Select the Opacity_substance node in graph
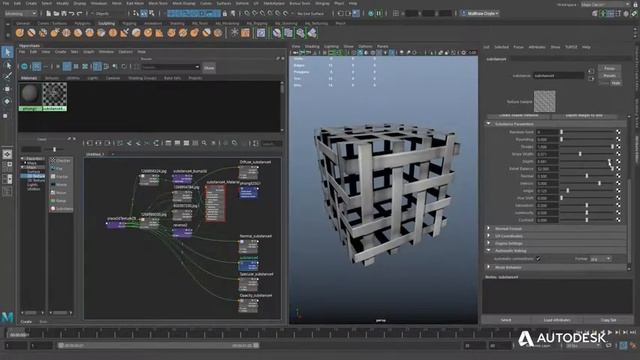640x360 pixels. pos(248,305)
